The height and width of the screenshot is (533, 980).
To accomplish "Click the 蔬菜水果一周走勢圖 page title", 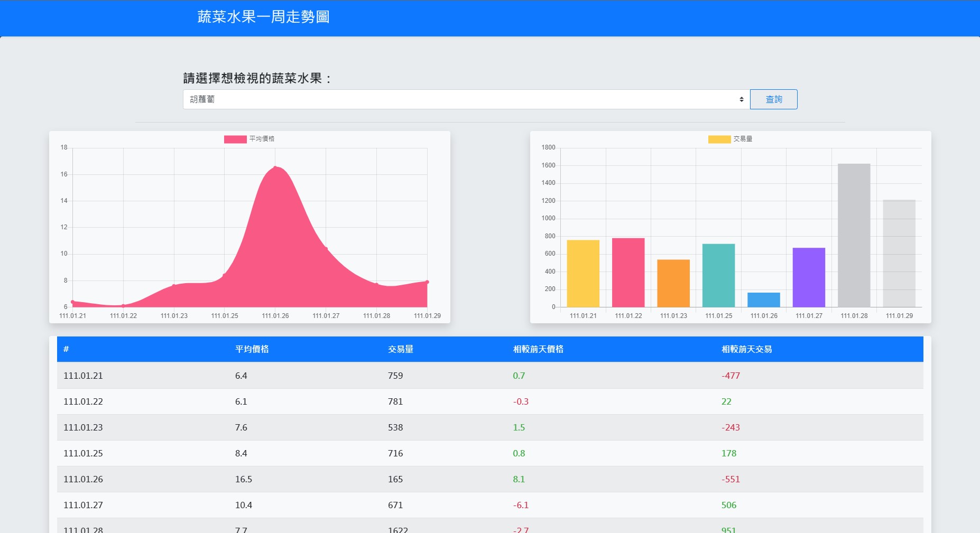I will pyautogui.click(x=263, y=17).
